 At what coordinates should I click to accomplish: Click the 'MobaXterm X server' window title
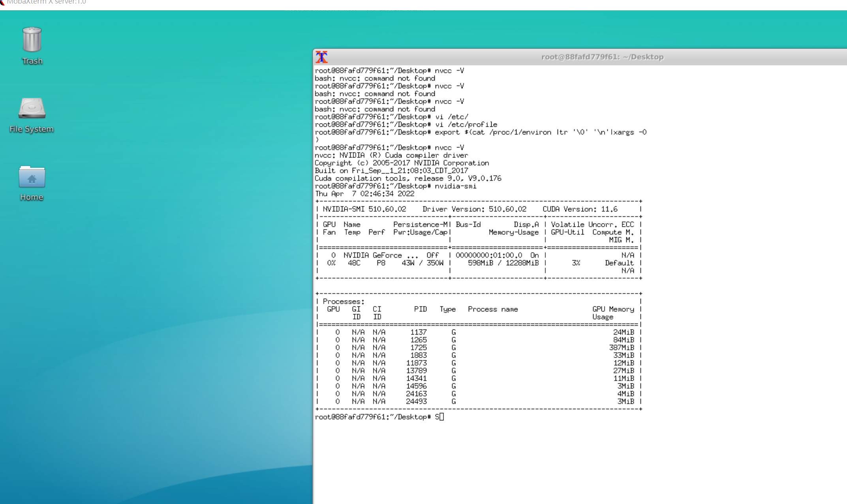tap(46, 2)
